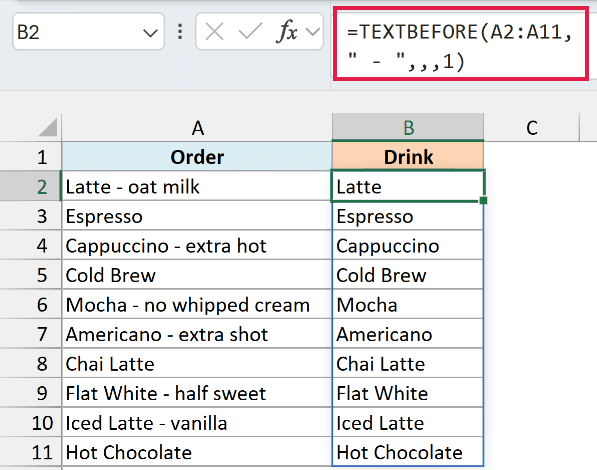Select row 5 header
The width and height of the screenshot is (597, 470).
click(x=30, y=275)
